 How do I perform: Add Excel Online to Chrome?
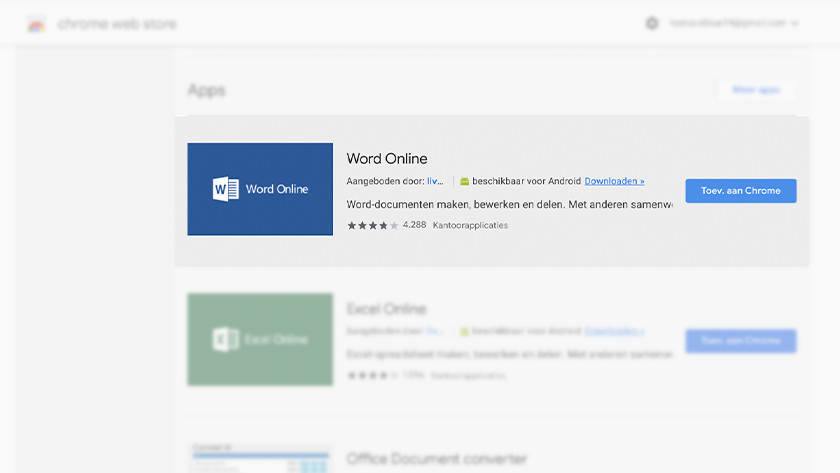740,341
